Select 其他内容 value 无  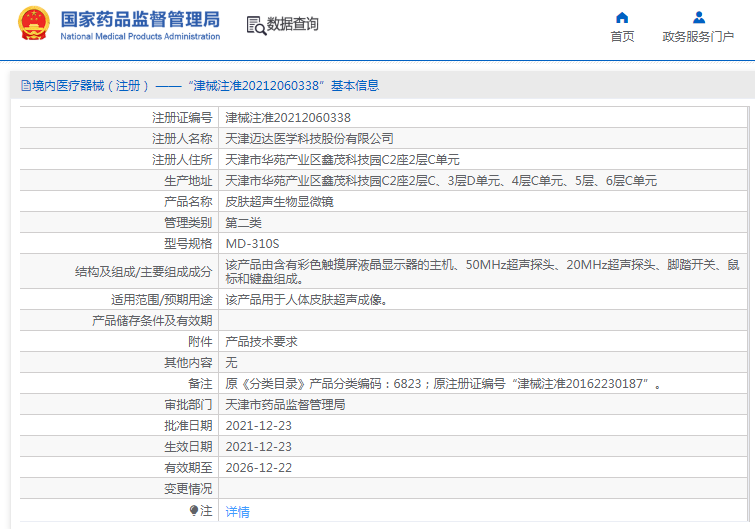(x=231, y=362)
